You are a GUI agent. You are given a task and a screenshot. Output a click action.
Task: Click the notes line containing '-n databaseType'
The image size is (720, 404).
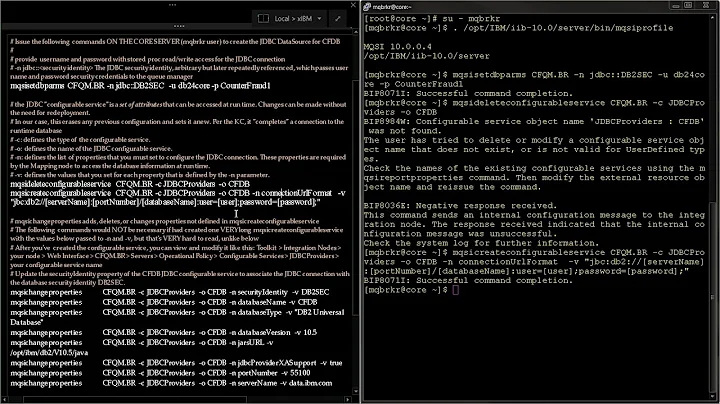[177, 312]
